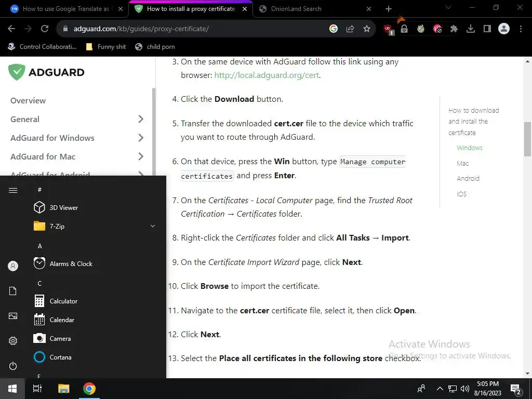Expand the General sidebar section
The width and height of the screenshot is (532, 399).
141,119
